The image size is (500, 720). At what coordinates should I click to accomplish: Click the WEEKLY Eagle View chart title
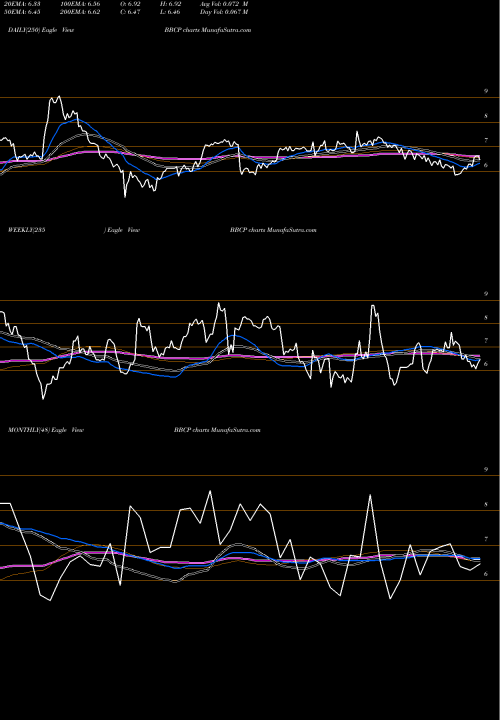pos(74,230)
